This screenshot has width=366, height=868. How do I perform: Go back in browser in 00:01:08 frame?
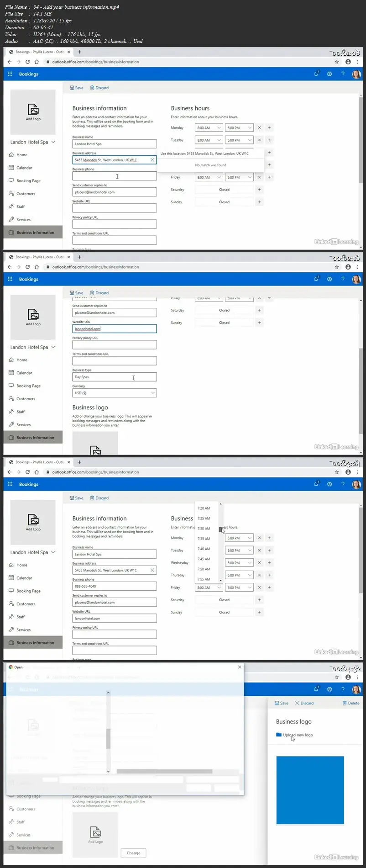coord(10,62)
